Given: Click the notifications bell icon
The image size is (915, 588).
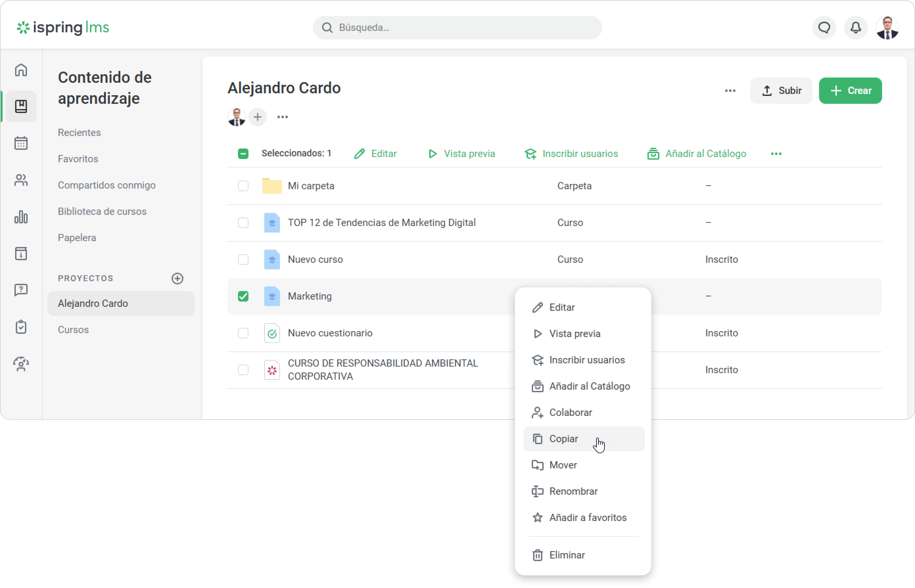Looking at the screenshot, I should pos(855,27).
